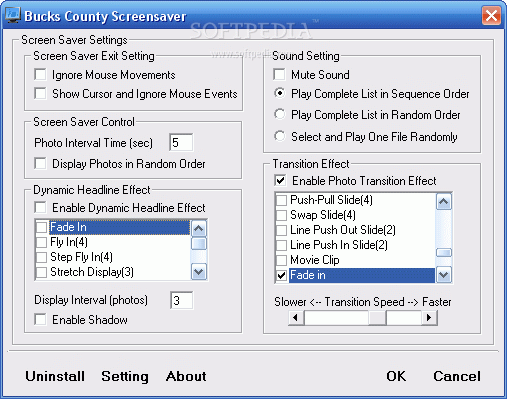Viewport: 507px width, 399px height.
Task: Open the About page
Action: click(x=186, y=376)
